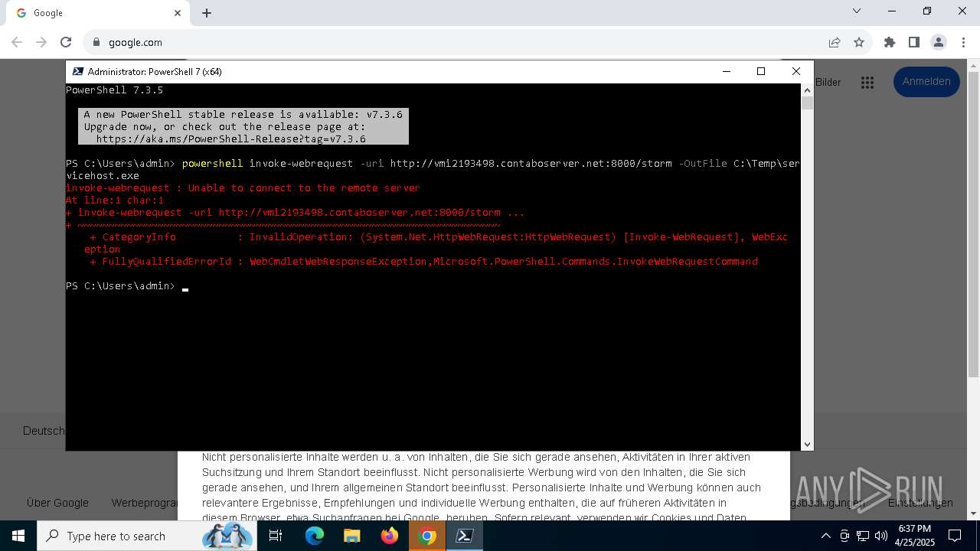The image size is (980, 551).
Task: Open the Bilder link on Google
Action: click(x=828, y=82)
